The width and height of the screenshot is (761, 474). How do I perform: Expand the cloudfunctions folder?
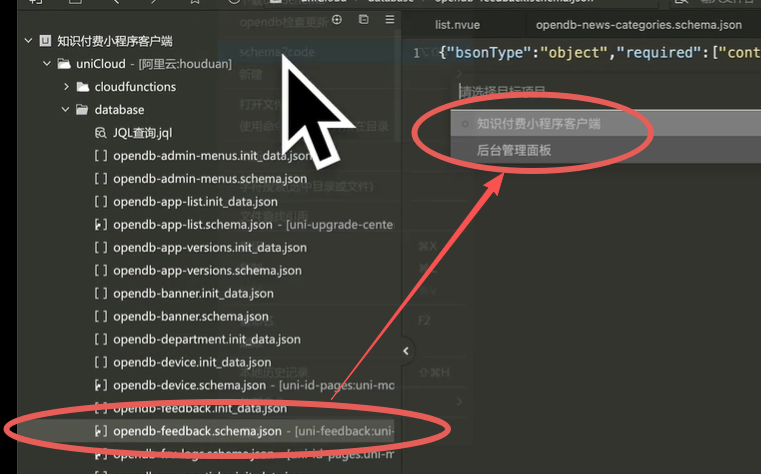point(64,87)
